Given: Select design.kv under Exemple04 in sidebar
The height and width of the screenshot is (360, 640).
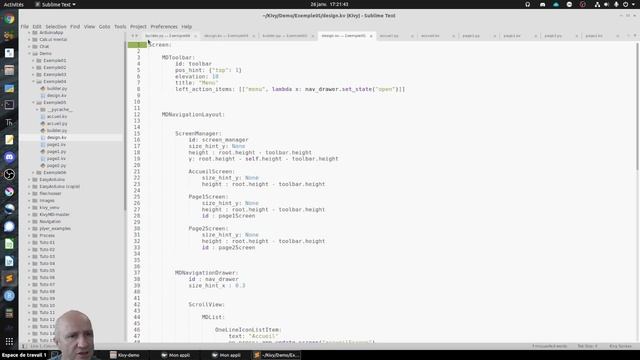Looking at the screenshot, I should (57, 96).
